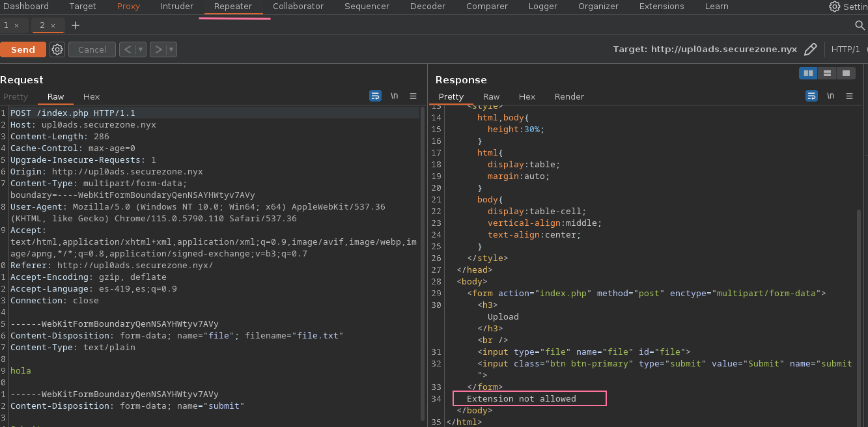Open Request pane hamburger options menu
The height and width of the screenshot is (427, 868).
point(413,96)
